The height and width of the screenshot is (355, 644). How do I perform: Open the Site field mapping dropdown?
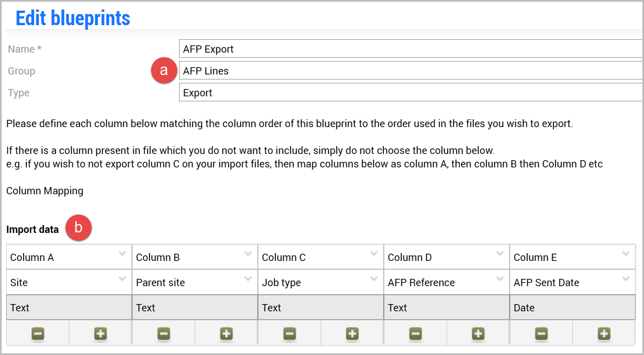click(x=69, y=282)
